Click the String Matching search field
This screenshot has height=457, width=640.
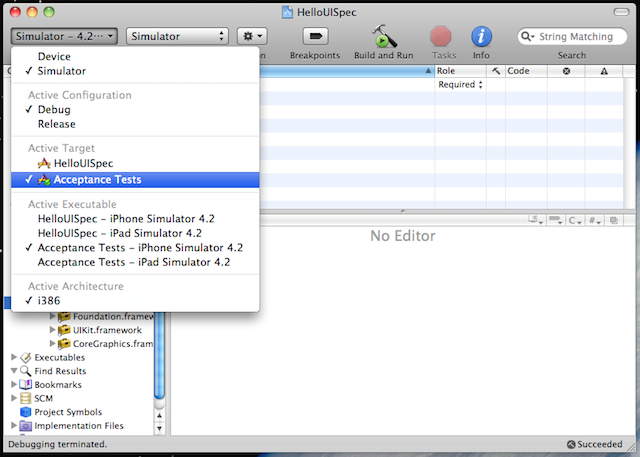coord(572,36)
